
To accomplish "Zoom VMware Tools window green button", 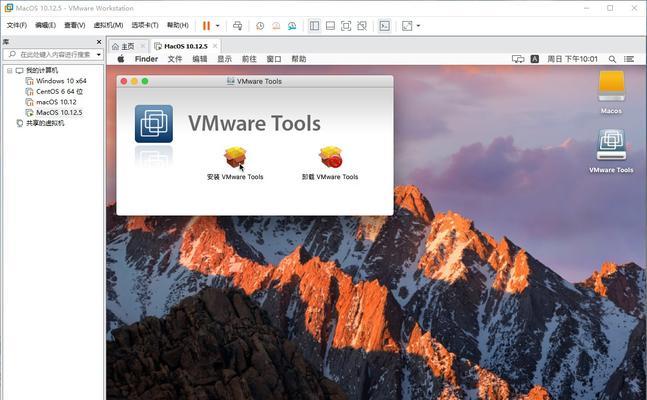I will click(145, 81).
